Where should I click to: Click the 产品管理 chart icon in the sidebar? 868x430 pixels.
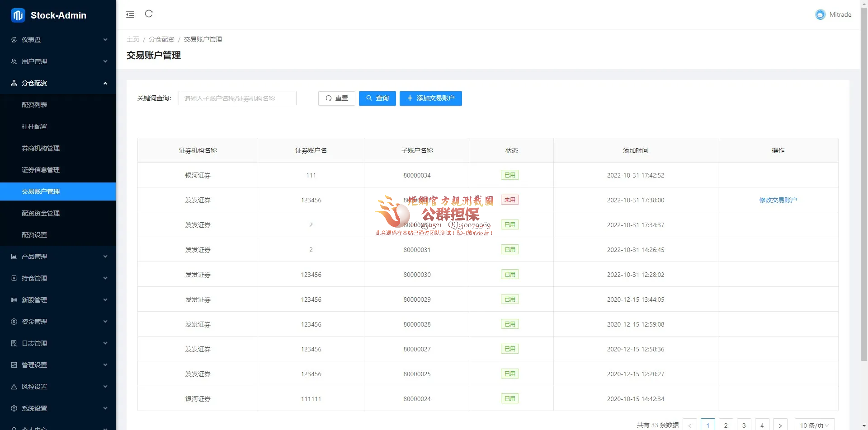pyautogui.click(x=14, y=257)
